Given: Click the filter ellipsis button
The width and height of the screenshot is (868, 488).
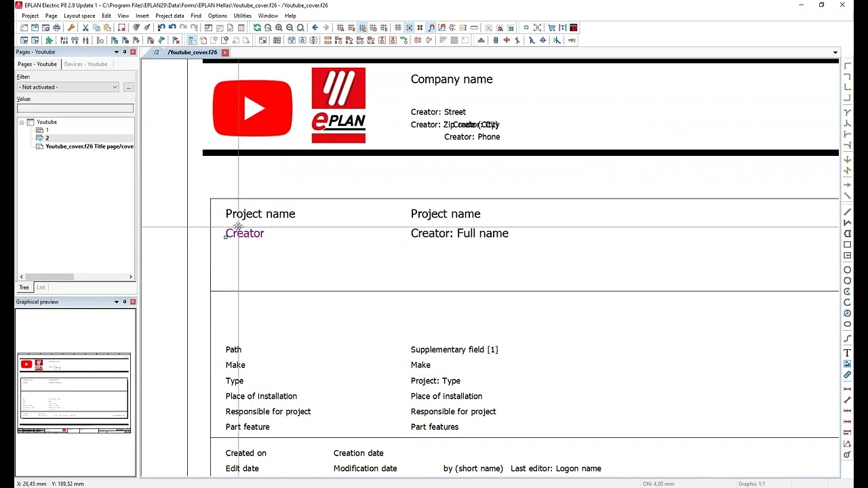Looking at the screenshot, I should 128,87.
